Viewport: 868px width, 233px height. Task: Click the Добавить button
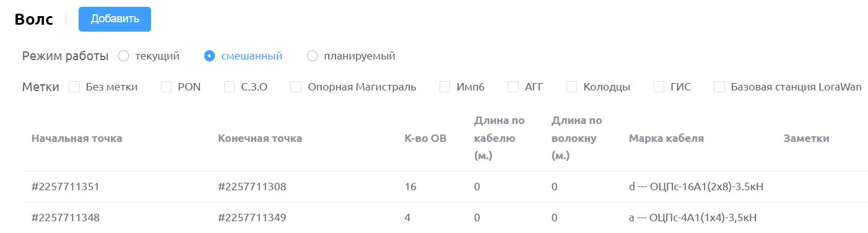coord(115,19)
